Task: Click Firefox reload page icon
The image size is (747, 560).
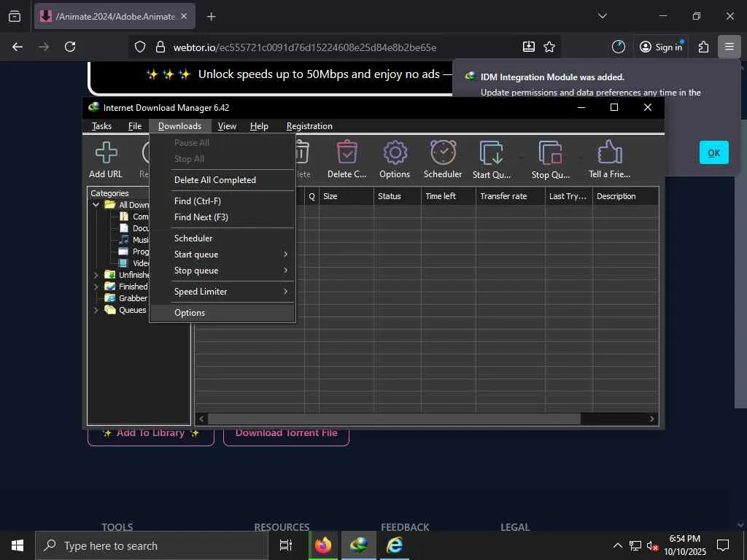Action: point(70,47)
